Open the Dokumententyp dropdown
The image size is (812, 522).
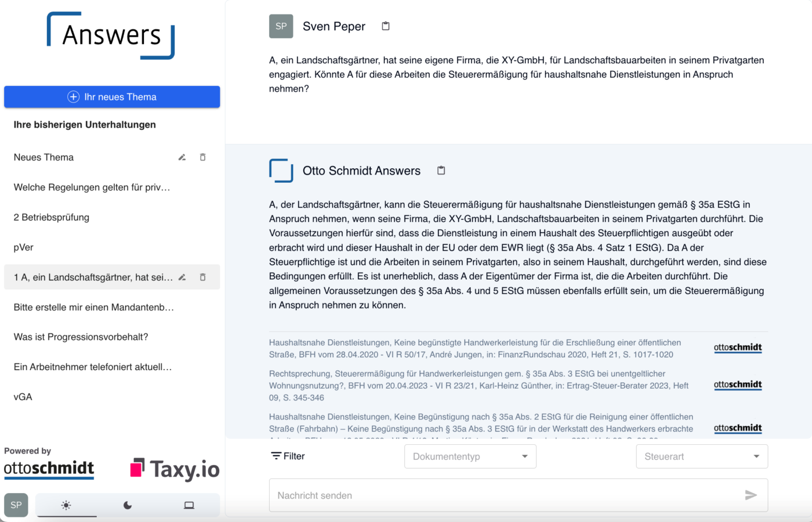click(x=470, y=456)
